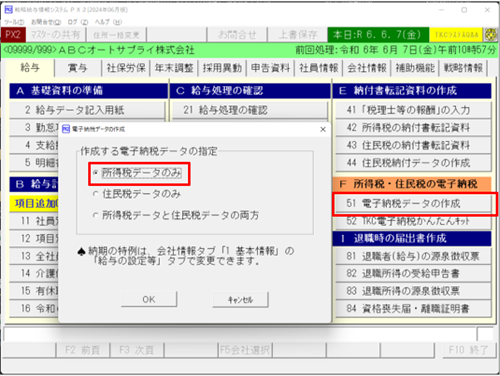Click the お問合せ toolbar button
This screenshot has height=376, width=500.
tap(237, 34)
